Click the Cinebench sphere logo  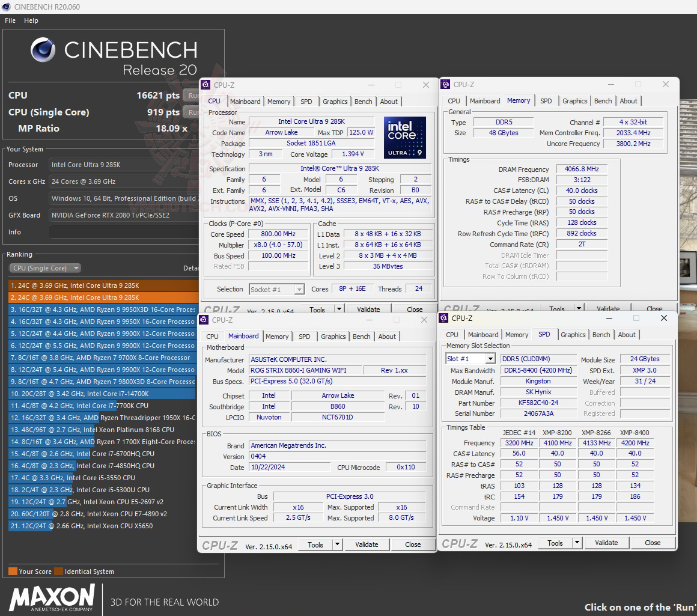[x=43, y=50]
